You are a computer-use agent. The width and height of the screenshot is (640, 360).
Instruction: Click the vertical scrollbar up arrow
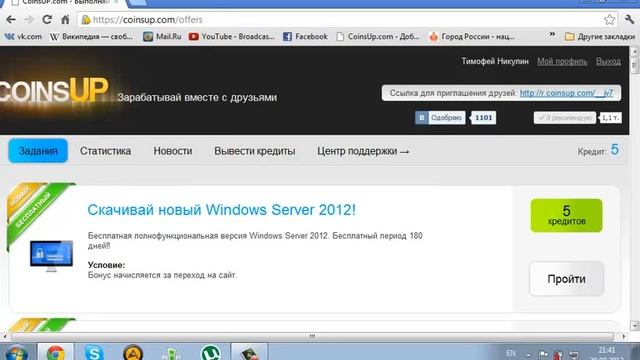pos(634,52)
